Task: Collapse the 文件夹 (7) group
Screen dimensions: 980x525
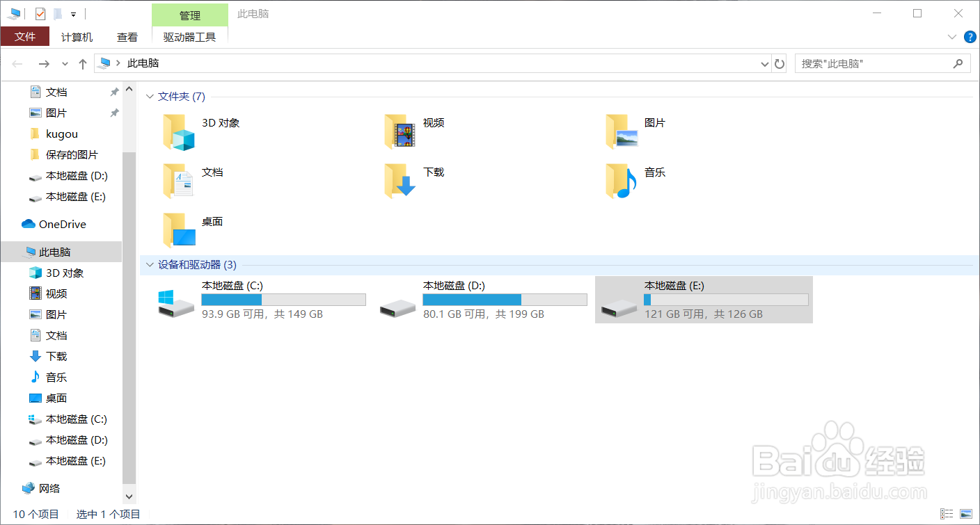Action: (150, 97)
